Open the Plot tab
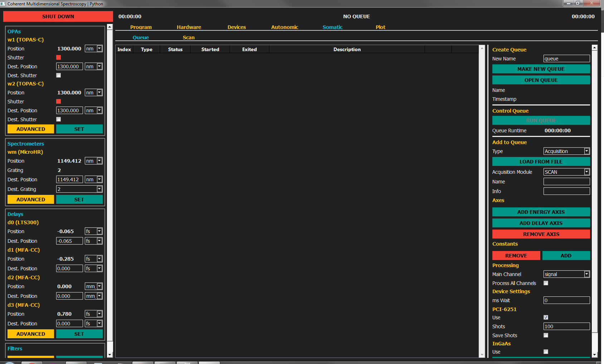Image resolution: width=604 pixels, height=364 pixels. pyautogui.click(x=380, y=27)
